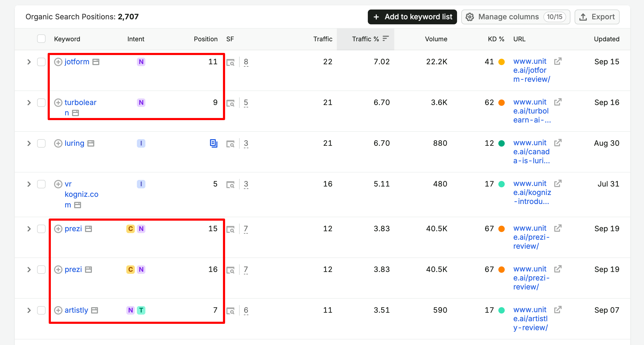Click orange KD dot beside 62
Image resolution: width=644 pixels, height=345 pixels.
tap(502, 103)
